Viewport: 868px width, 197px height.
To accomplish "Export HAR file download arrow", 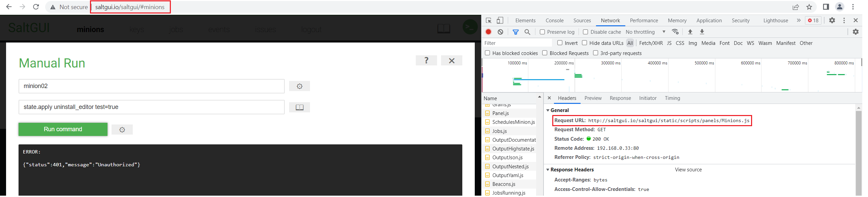I will (702, 32).
